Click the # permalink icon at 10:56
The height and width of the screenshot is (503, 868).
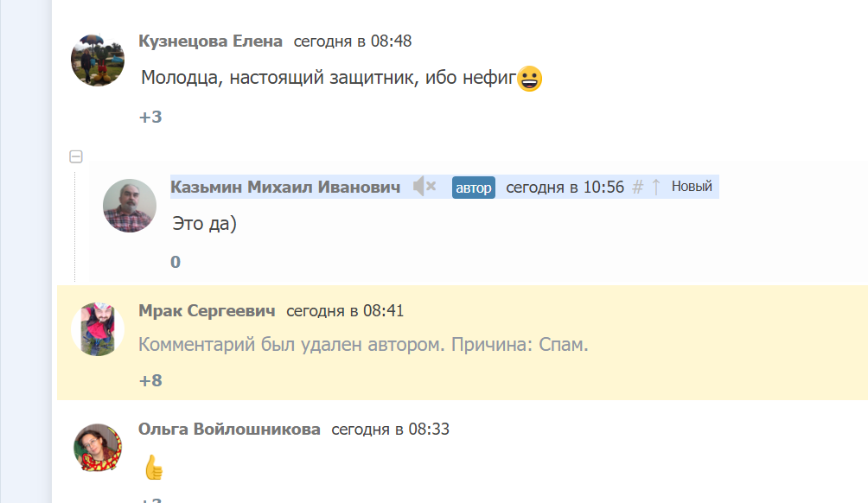tap(638, 187)
